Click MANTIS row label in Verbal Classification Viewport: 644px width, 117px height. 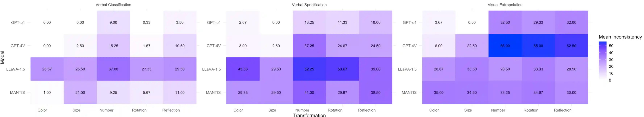pos(17,93)
